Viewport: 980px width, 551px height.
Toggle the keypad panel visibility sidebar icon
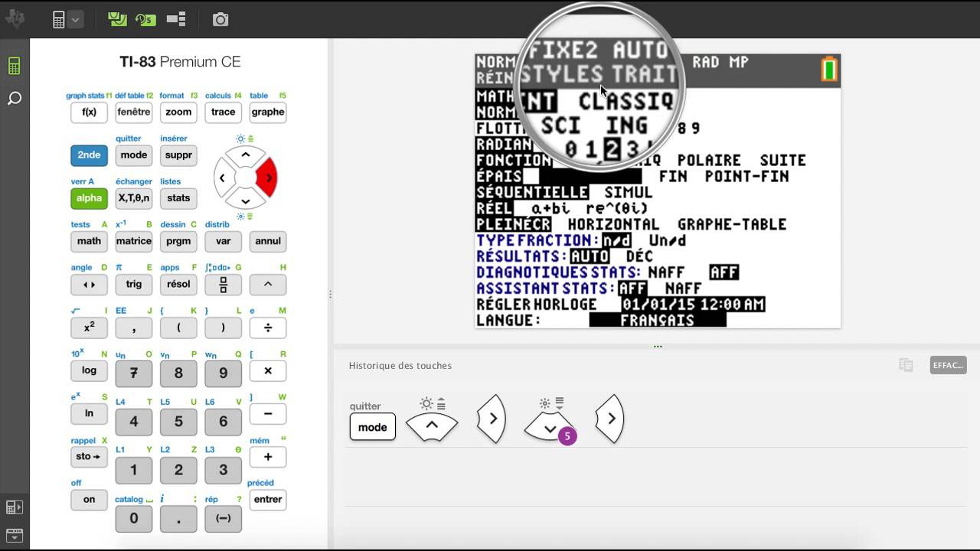[x=15, y=507]
